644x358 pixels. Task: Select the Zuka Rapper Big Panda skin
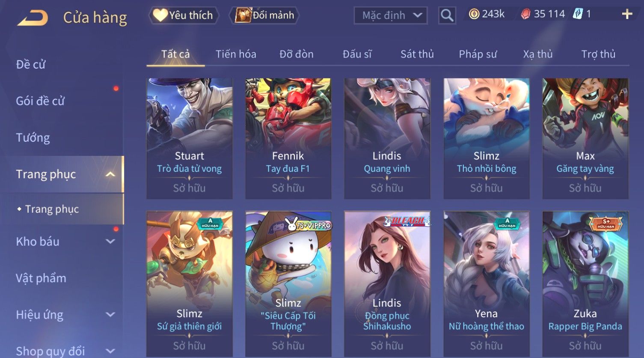click(x=585, y=283)
